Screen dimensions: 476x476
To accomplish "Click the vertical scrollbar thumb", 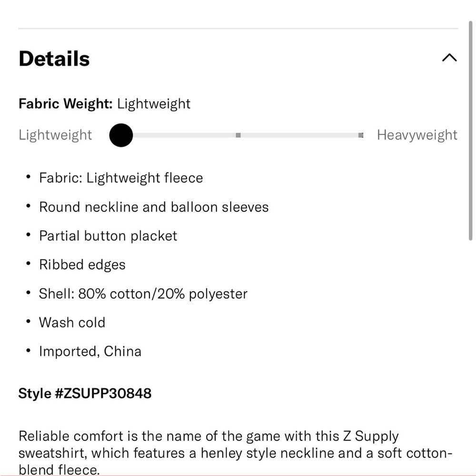I will (x=470, y=130).
